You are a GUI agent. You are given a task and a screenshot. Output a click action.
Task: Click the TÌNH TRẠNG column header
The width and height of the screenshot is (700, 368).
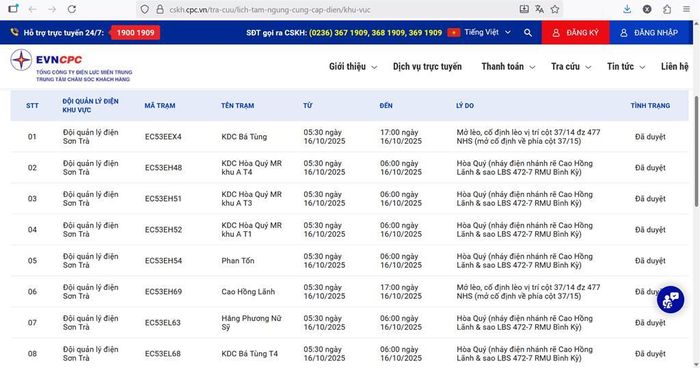click(650, 106)
